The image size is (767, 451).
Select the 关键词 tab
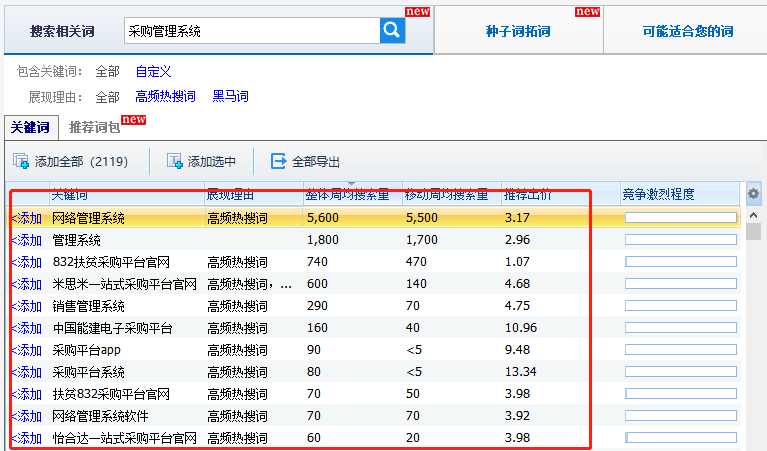(30, 128)
